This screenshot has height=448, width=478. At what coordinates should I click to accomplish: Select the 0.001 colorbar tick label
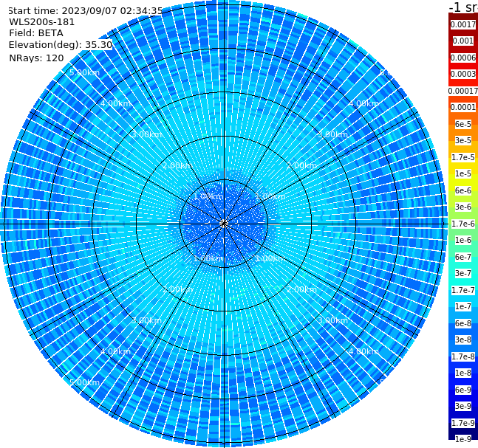point(463,41)
